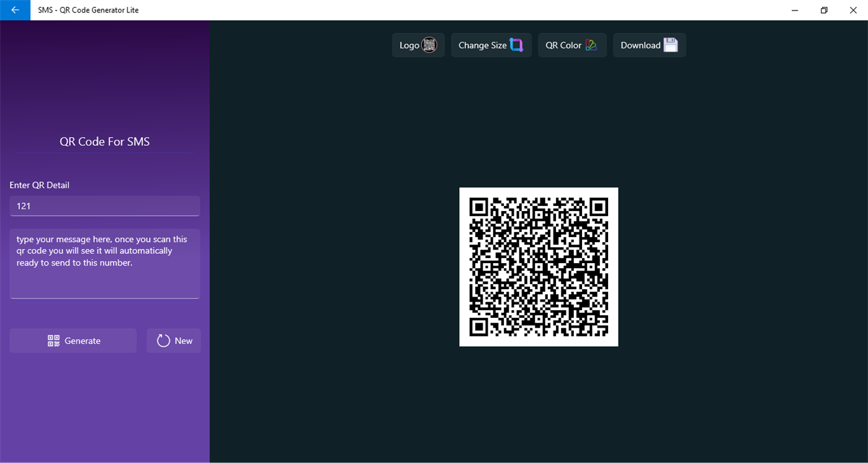Open the Logo option
The image size is (868, 463).
[x=418, y=45]
